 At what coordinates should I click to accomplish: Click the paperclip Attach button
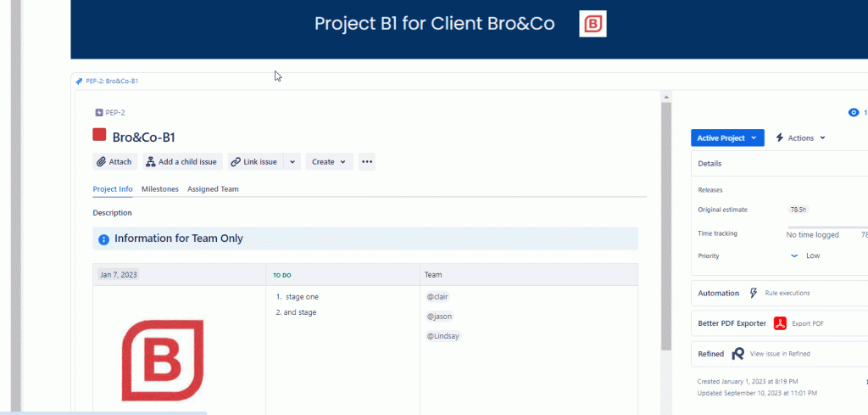coord(114,162)
